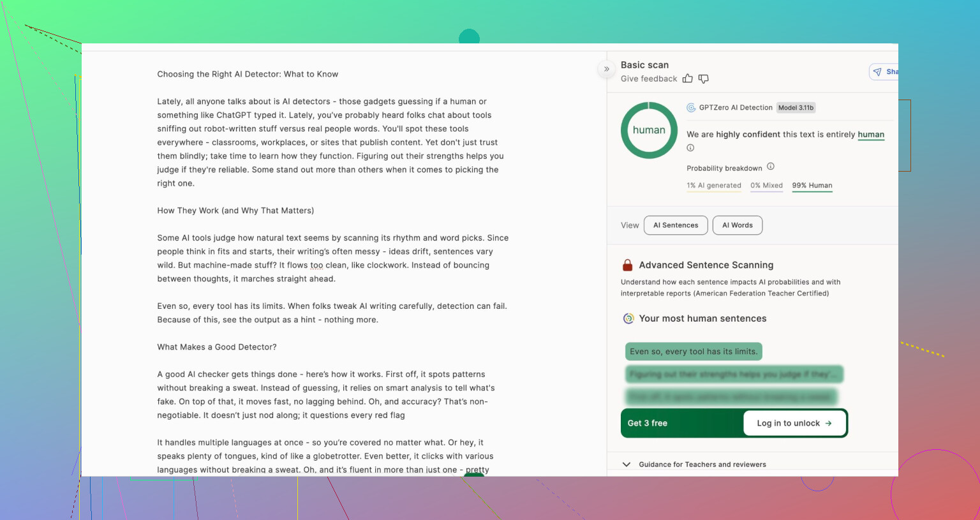Viewport: 980px width, 520px height.
Task: Open Probability breakdown info icon
Action: [x=771, y=167]
